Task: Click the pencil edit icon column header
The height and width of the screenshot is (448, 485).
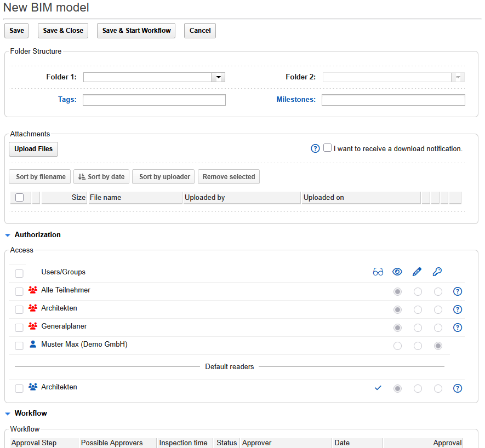Action: pyautogui.click(x=417, y=272)
